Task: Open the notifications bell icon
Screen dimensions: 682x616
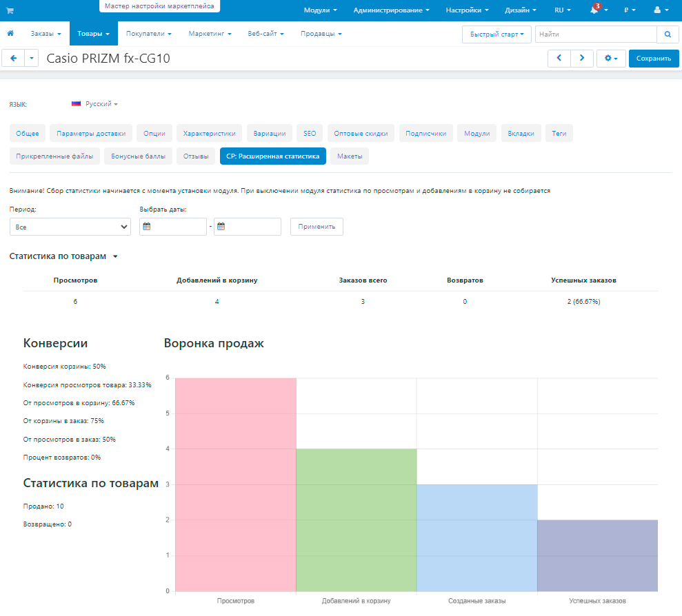Action: (595, 10)
